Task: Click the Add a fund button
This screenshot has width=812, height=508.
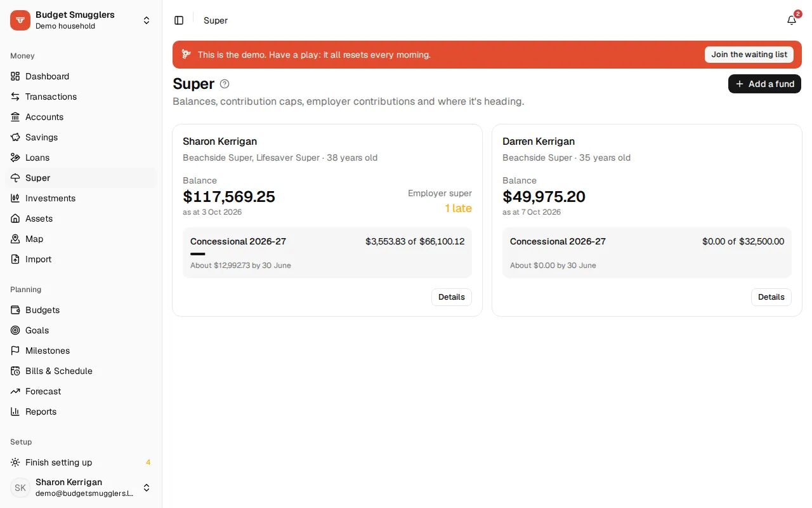Action: click(764, 84)
